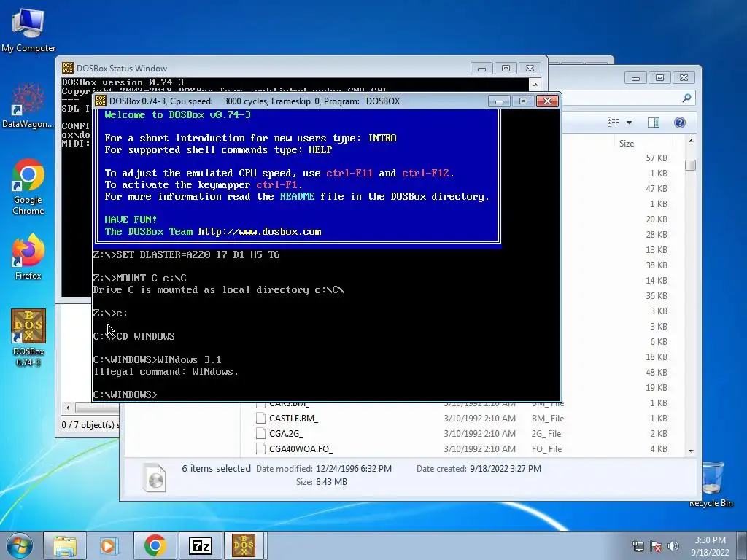Click the Chrome taskbar icon
Image resolution: width=747 pixels, height=560 pixels.
[155, 545]
